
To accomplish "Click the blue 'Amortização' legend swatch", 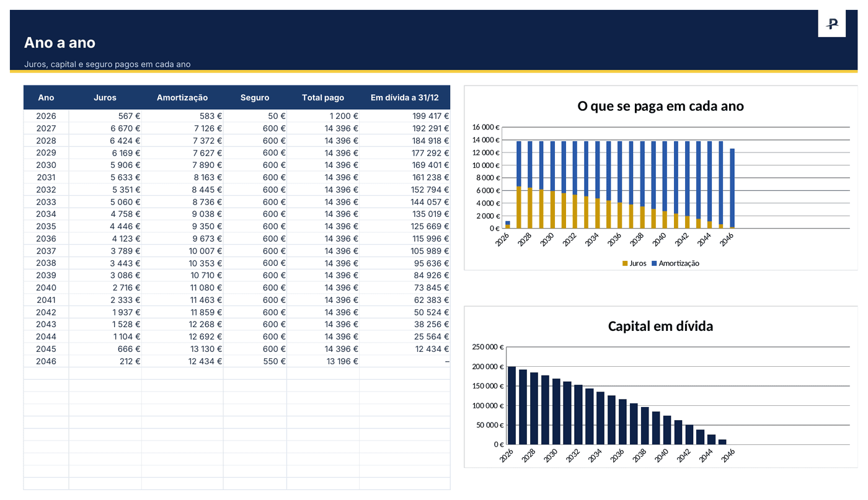I will pos(654,263).
